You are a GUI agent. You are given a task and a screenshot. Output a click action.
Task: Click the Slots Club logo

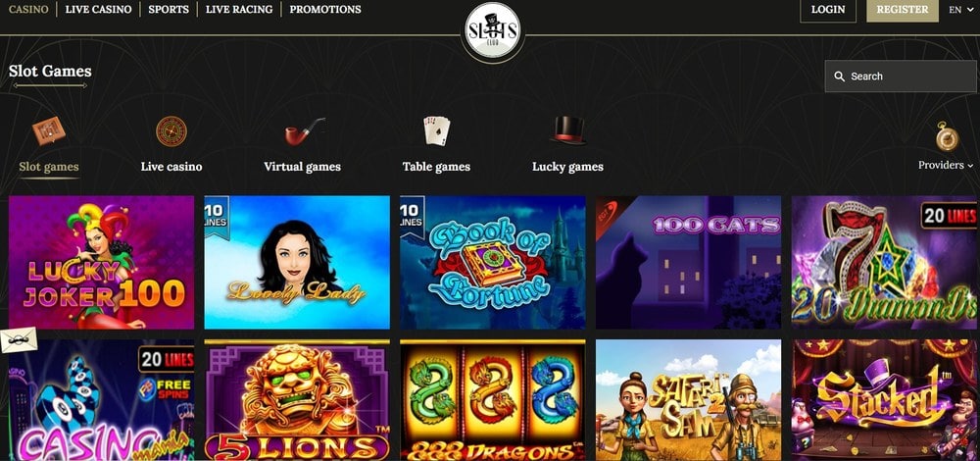[493, 32]
